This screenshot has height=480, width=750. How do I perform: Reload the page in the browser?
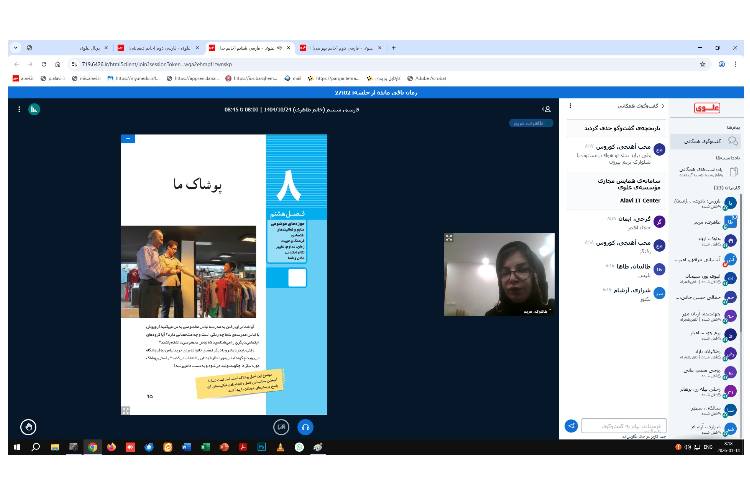42,63
